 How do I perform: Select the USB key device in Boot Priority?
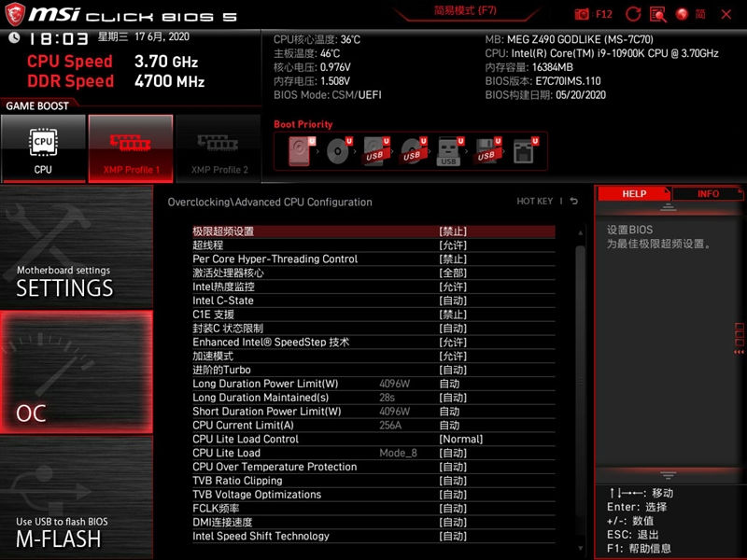pos(449,149)
